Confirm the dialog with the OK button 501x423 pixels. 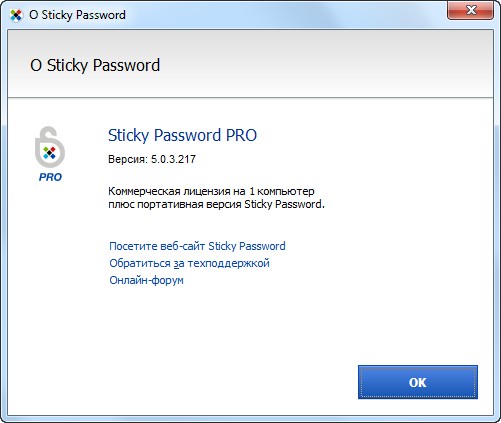[x=418, y=382]
